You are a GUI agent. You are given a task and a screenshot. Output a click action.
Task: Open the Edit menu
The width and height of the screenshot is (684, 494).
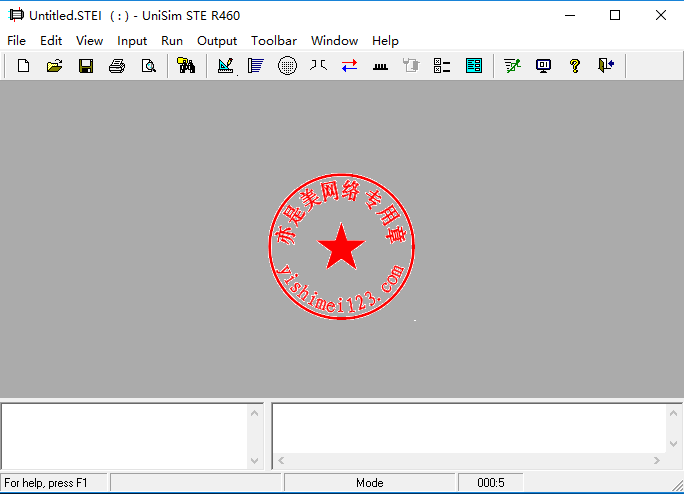(51, 41)
